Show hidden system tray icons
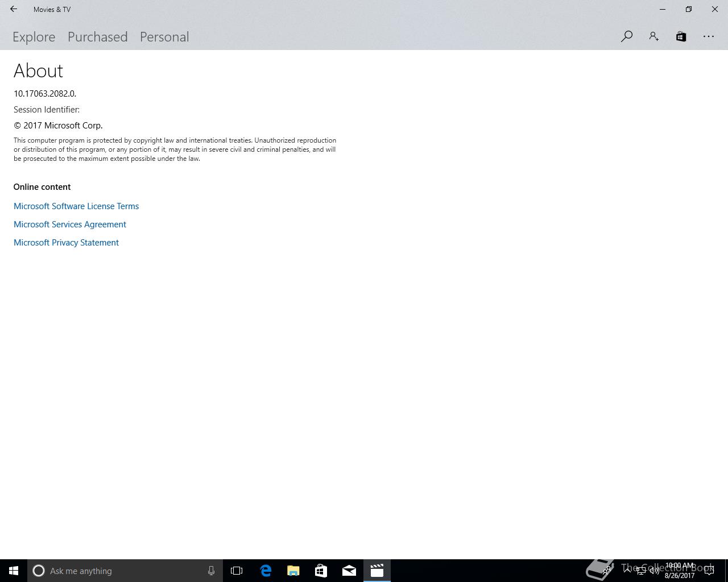The width and height of the screenshot is (728, 582). click(627, 571)
